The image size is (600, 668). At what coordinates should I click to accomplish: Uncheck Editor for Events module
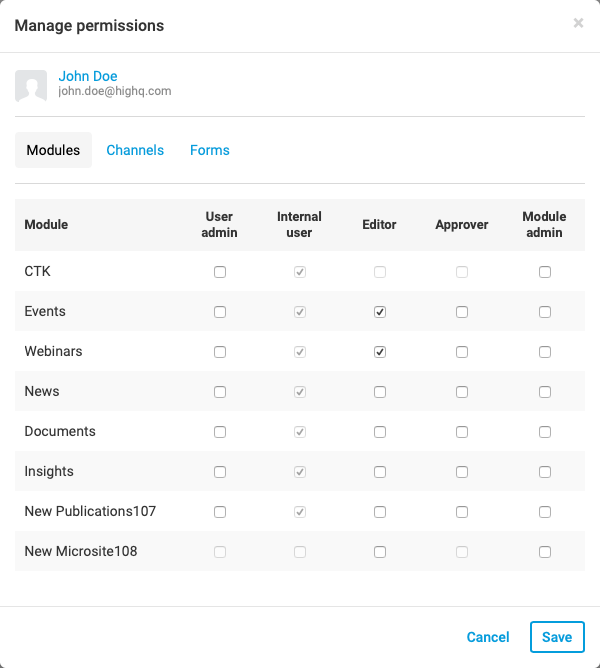click(380, 312)
